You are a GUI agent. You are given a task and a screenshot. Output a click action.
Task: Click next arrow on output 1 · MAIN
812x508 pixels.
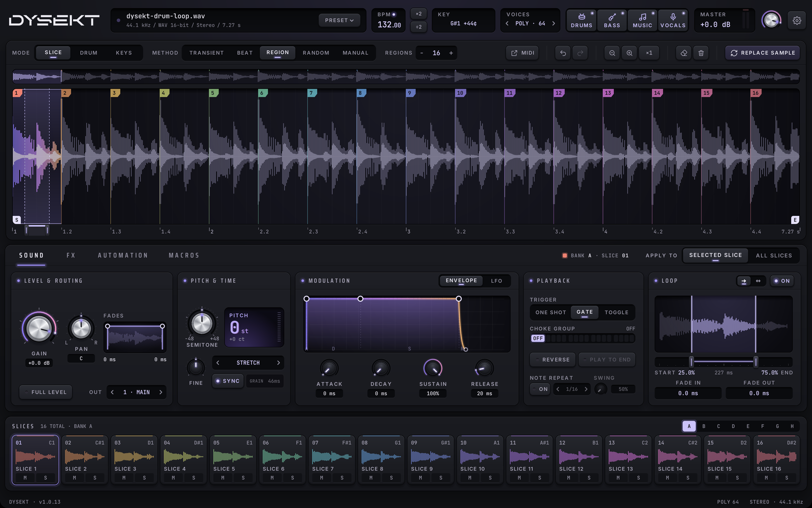point(161,392)
